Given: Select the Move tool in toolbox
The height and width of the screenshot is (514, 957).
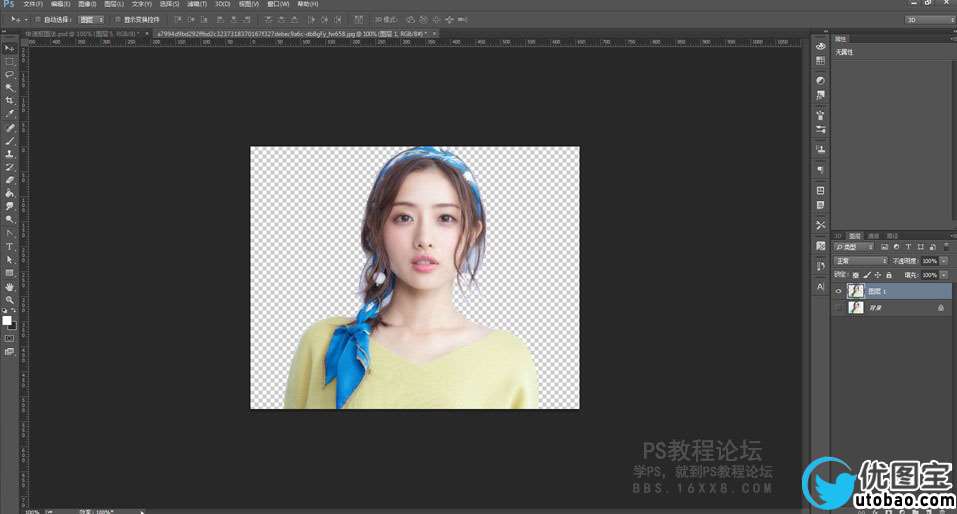Looking at the screenshot, I should [x=9, y=48].
